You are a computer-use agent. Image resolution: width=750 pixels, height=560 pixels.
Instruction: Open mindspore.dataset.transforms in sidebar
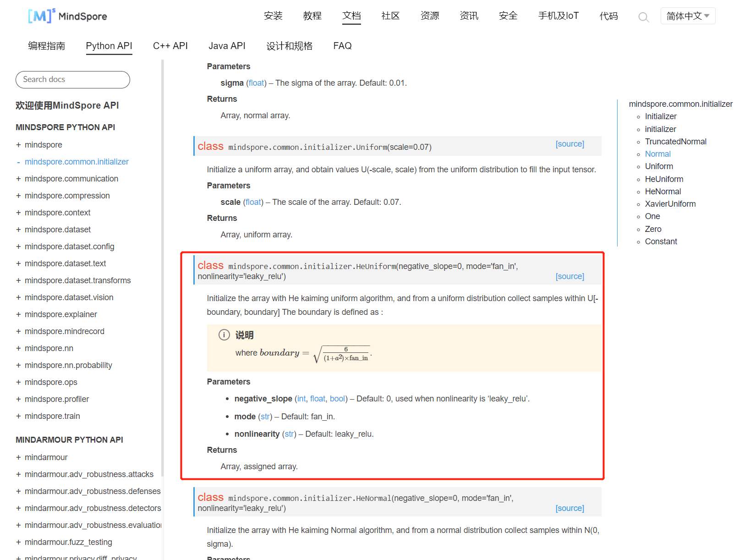(78, 280)
